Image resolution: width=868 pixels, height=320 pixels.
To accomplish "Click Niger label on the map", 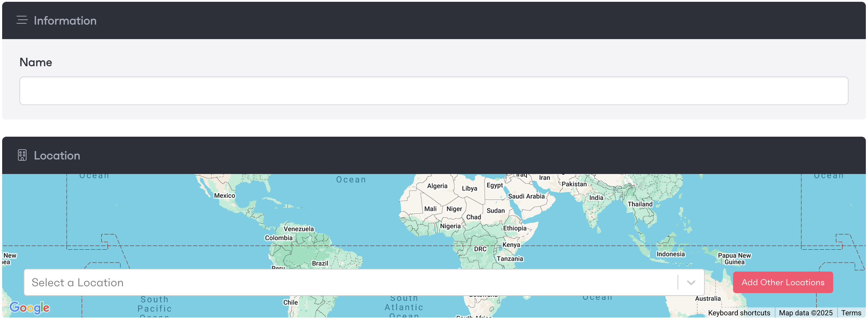I will click(x=454, y=209).
